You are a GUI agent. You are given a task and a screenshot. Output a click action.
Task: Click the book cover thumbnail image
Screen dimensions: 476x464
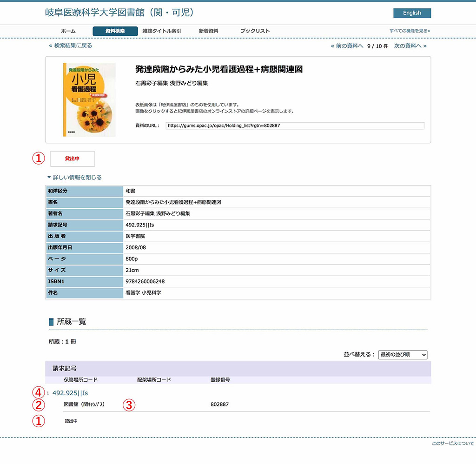[x=89, y=99]
